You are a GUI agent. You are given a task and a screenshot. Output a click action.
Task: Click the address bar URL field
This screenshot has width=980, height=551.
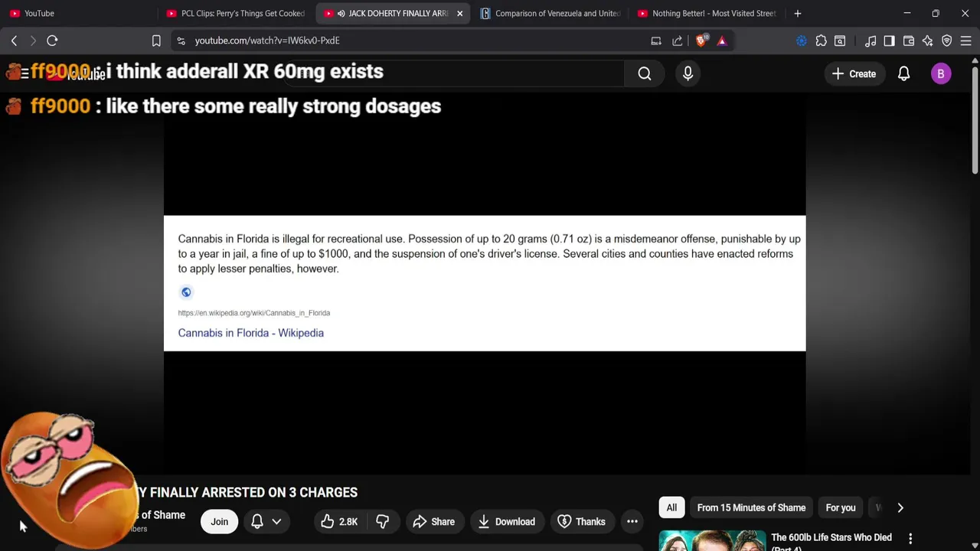(x=413, y=41)
